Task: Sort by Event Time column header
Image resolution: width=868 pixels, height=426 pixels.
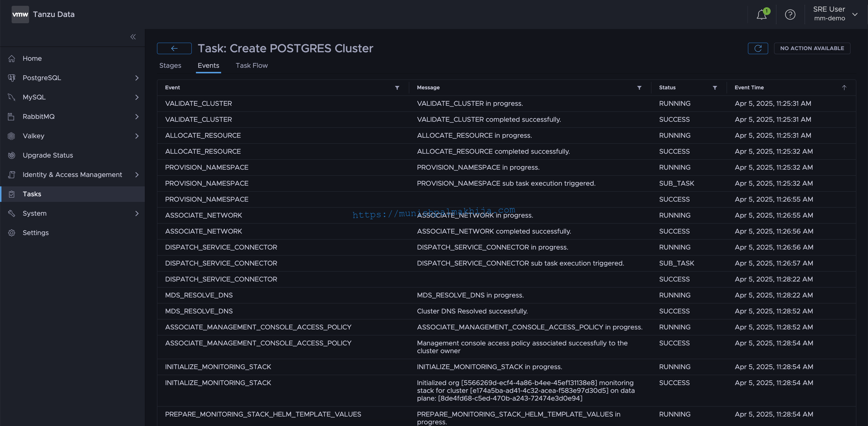Action: [x=749, y=88]
